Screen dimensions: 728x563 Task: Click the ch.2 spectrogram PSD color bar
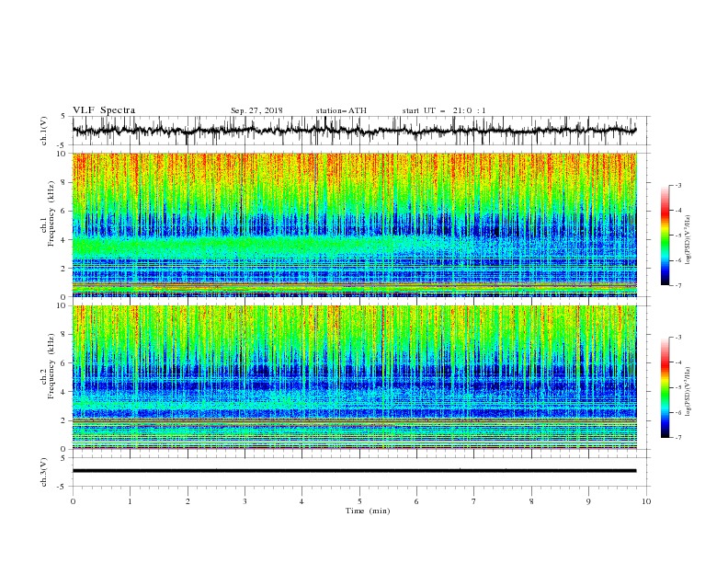tap(665, 387)
